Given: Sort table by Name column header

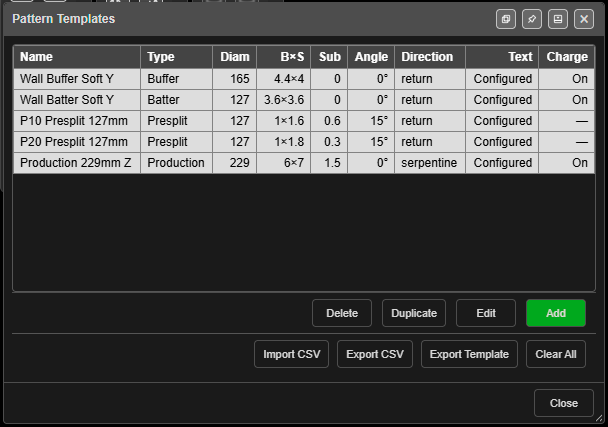Looking at the screenshot, I should (77, 57).
